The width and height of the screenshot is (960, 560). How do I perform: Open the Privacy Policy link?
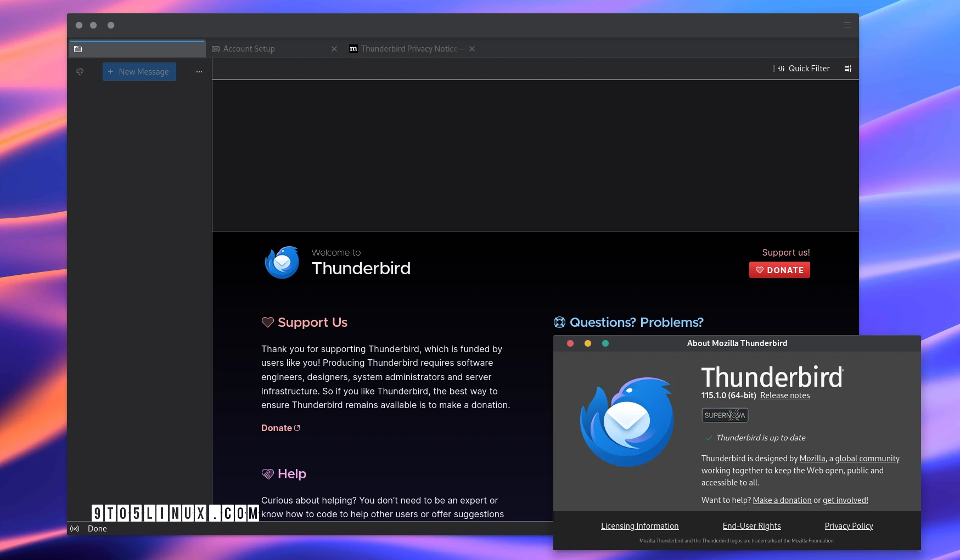point(848,525)
